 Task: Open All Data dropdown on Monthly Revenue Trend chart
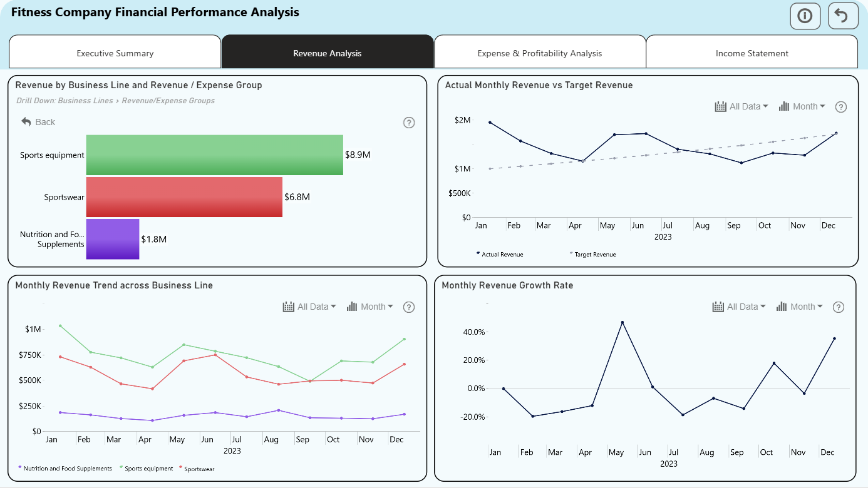click(x=309, y=307)
